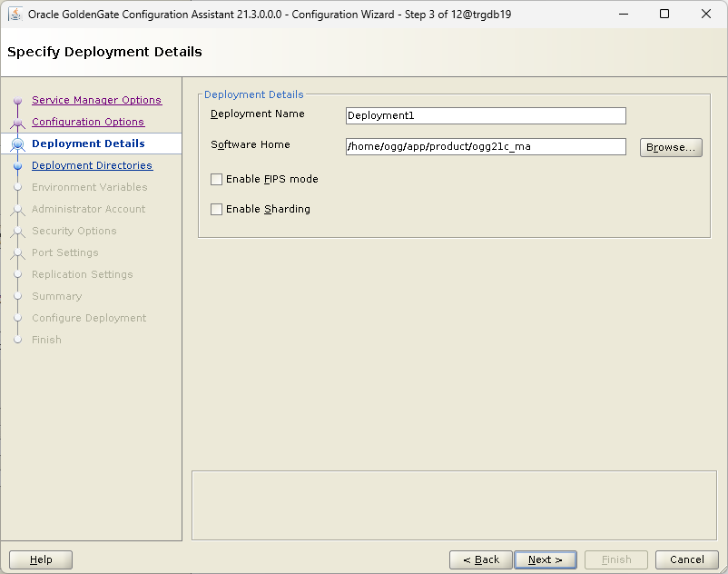Click the Deployment Name label
Viewport: 728px width, 574px height.
click(x=258, y=114)
